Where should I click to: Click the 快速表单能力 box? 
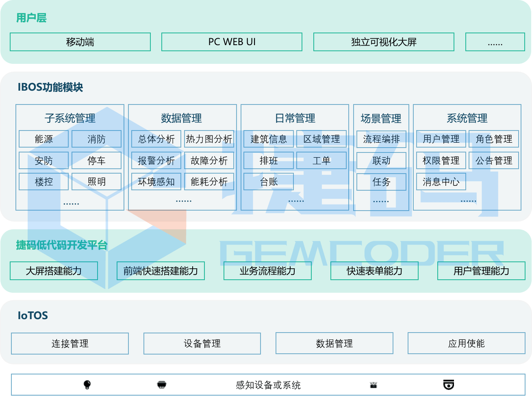[375, 271]
